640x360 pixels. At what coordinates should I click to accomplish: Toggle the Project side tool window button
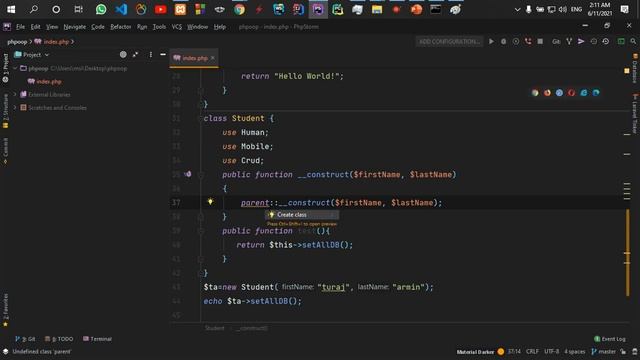click(x=5, y=68)
